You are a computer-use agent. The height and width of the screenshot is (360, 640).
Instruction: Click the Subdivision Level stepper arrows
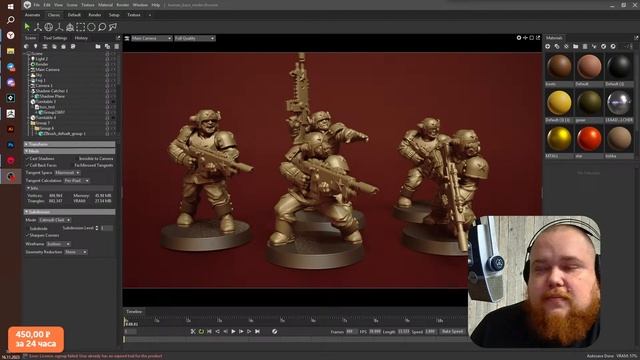tap(97, 228)
